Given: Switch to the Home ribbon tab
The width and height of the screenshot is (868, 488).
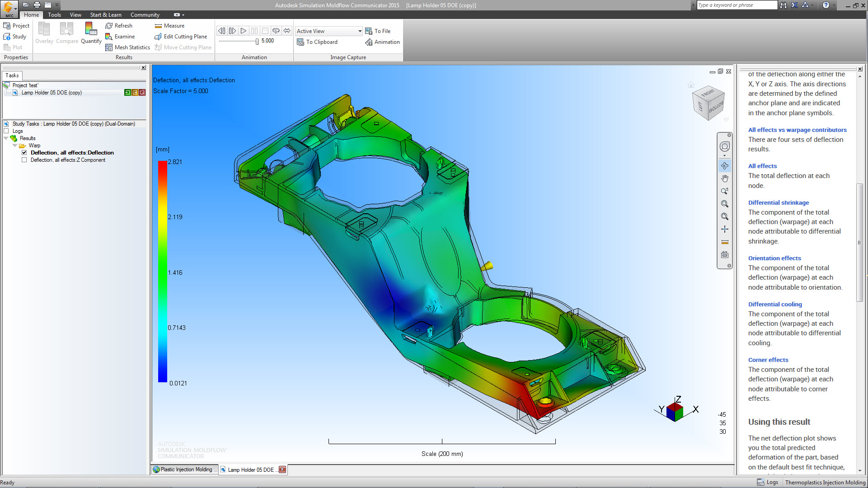Looking at the screenshot, I should [31, 15].
